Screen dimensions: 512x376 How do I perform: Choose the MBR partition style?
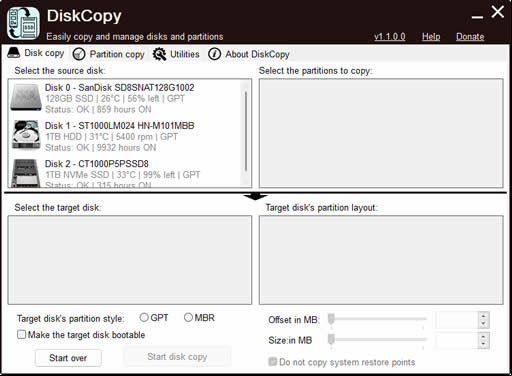tap(188, 317)
